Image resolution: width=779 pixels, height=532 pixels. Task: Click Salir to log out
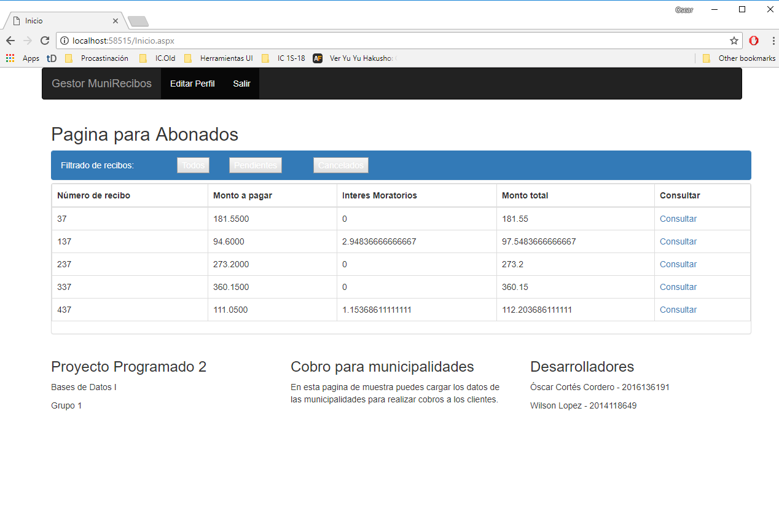(x=241, y=84)
